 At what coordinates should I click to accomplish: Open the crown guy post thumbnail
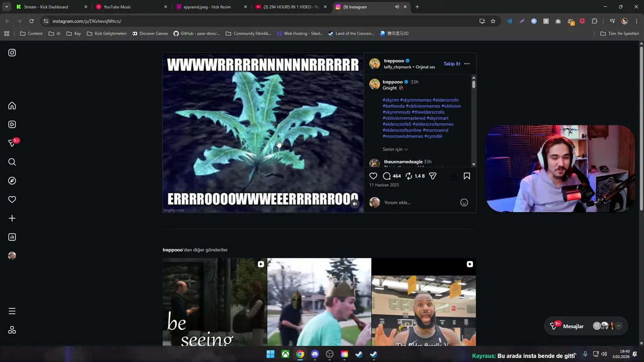pos(319,302)
